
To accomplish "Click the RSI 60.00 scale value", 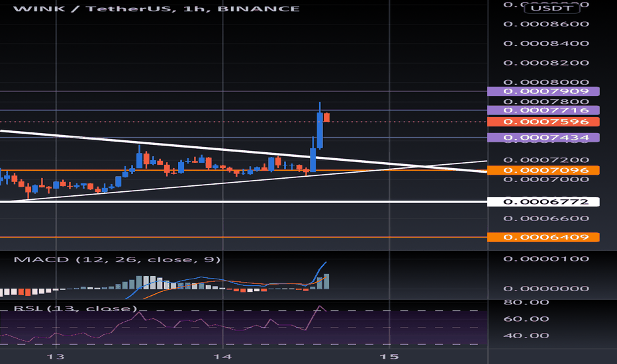I will (x=526, y=319).
